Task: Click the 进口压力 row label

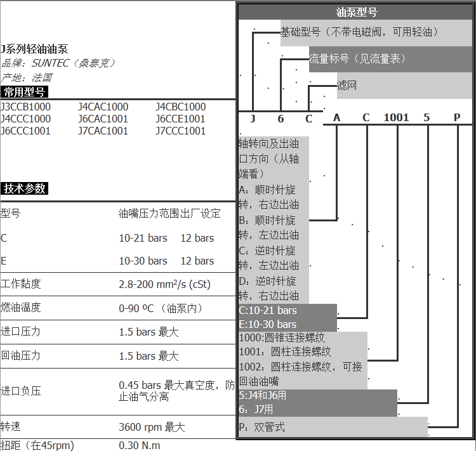Action: coord(20,331)
